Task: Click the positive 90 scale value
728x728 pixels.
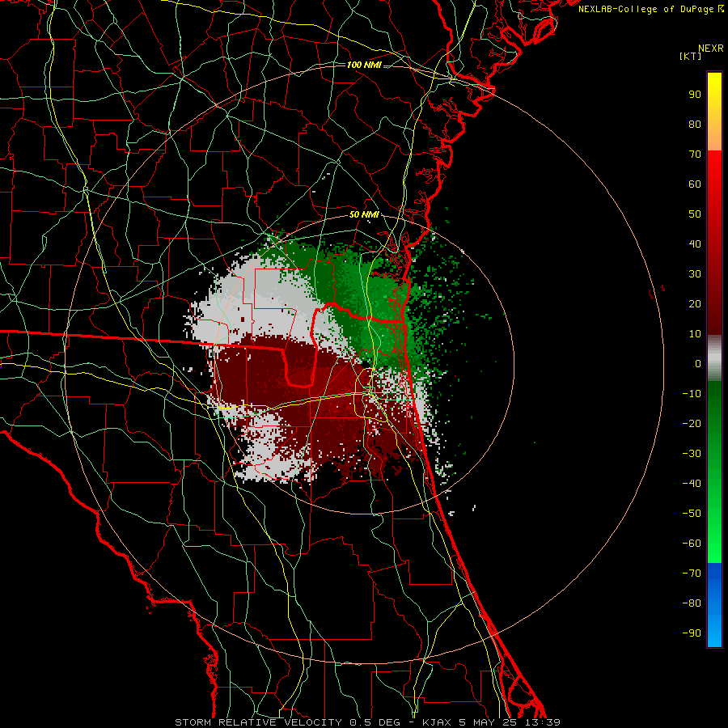Action: tap(695, 95)
